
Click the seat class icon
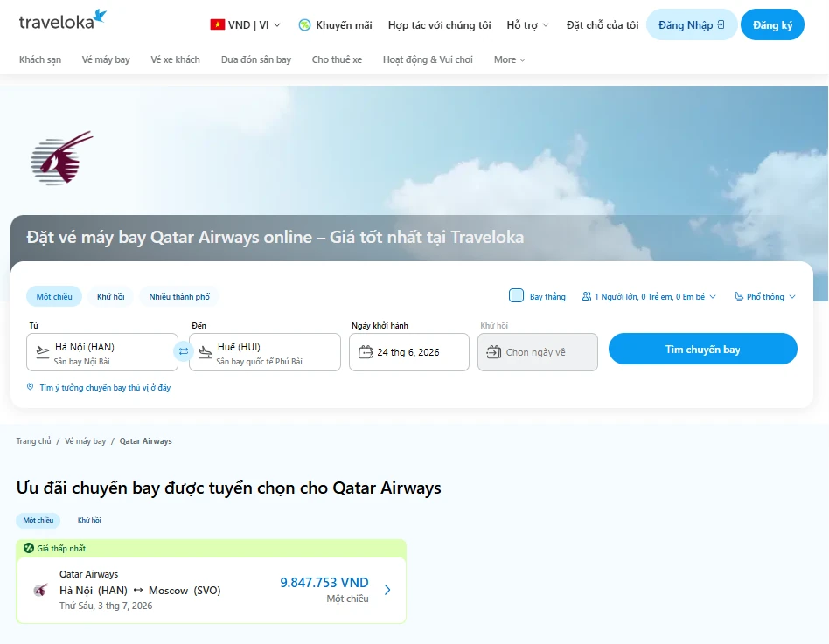(739, 296)
